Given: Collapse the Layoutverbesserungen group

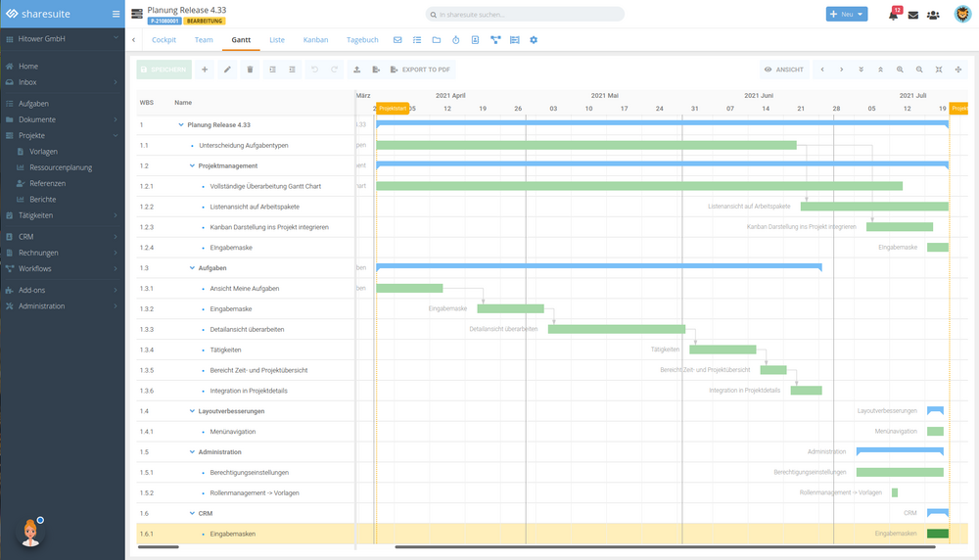Looking at the screenshot, I should (192, 411).
